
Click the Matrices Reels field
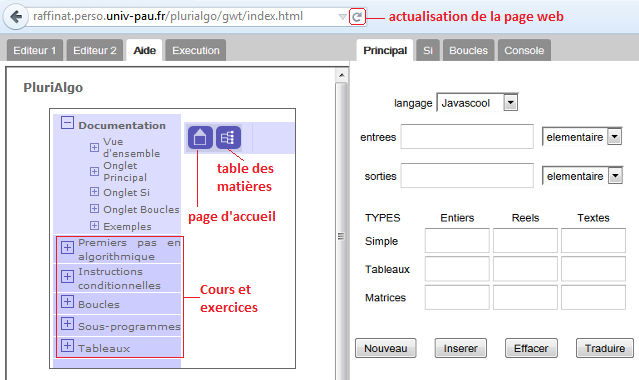(x=525, y=297)
